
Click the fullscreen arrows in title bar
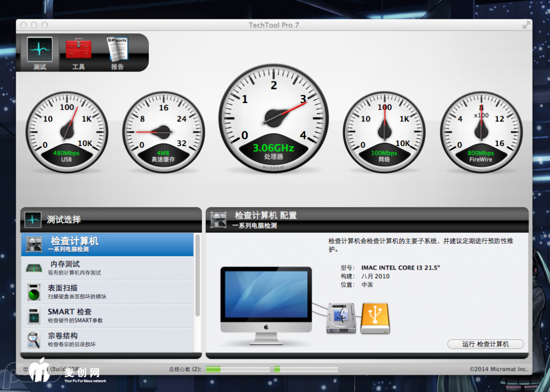(526, 25)
